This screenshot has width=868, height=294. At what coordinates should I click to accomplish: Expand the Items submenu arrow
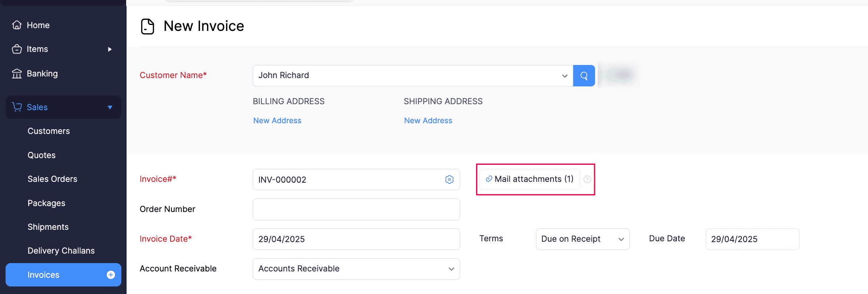pyautogui.click(x=109, y=49)
